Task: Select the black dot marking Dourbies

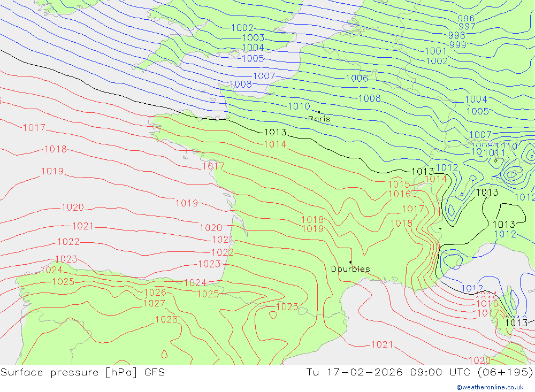Action: 350,262
